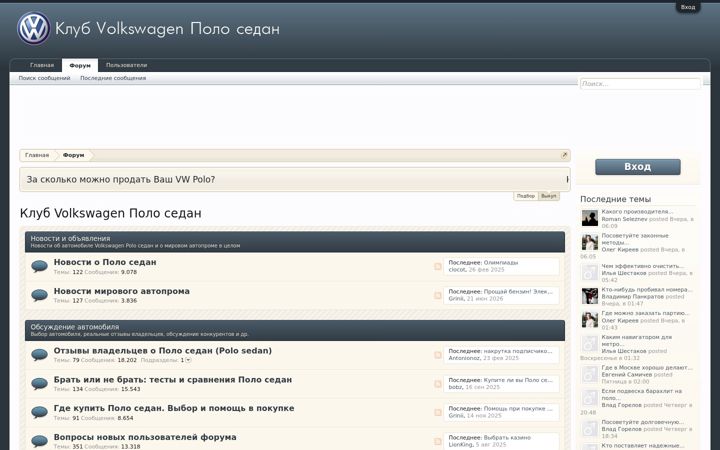Click the quick navigation icon in the breadcrumb bar
The width and height of the screenshot is (720, 450).
(x=564, y=155)
